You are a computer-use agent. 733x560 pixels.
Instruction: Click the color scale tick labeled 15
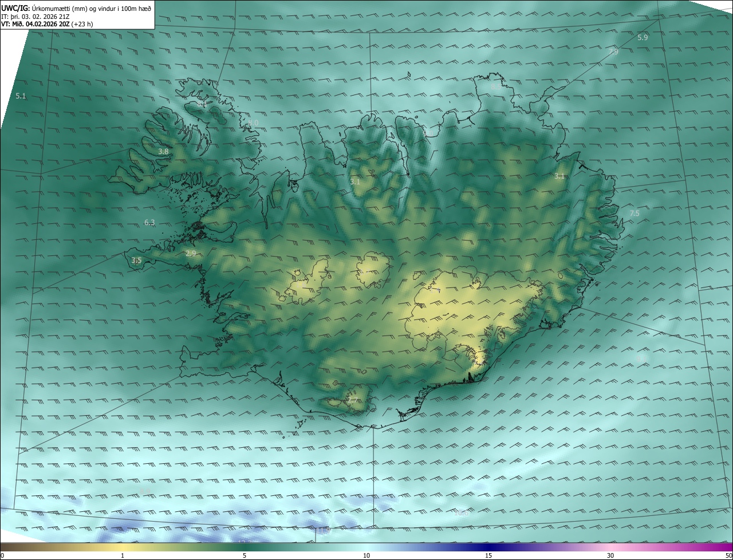point(488,555)
